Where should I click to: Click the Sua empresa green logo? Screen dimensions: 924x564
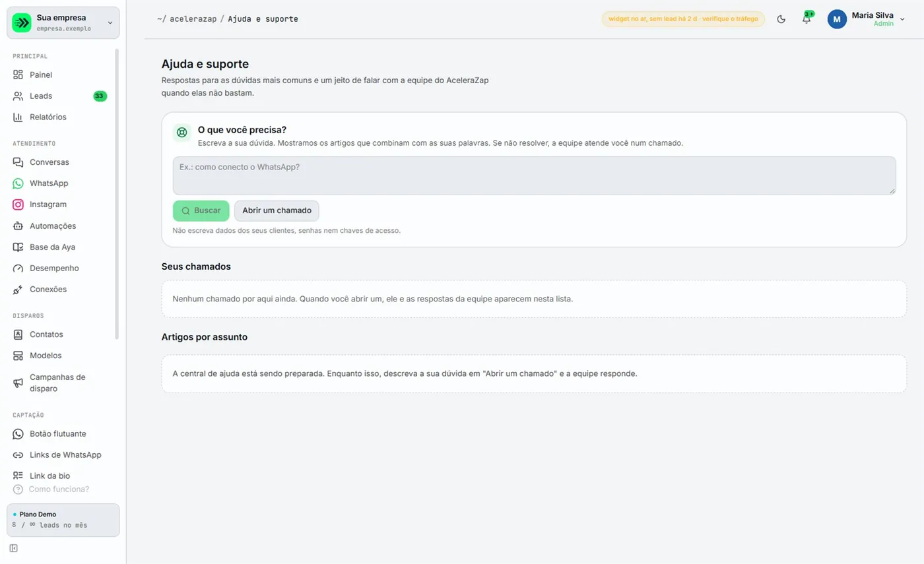pyautogui.click(x=22, y=22)
